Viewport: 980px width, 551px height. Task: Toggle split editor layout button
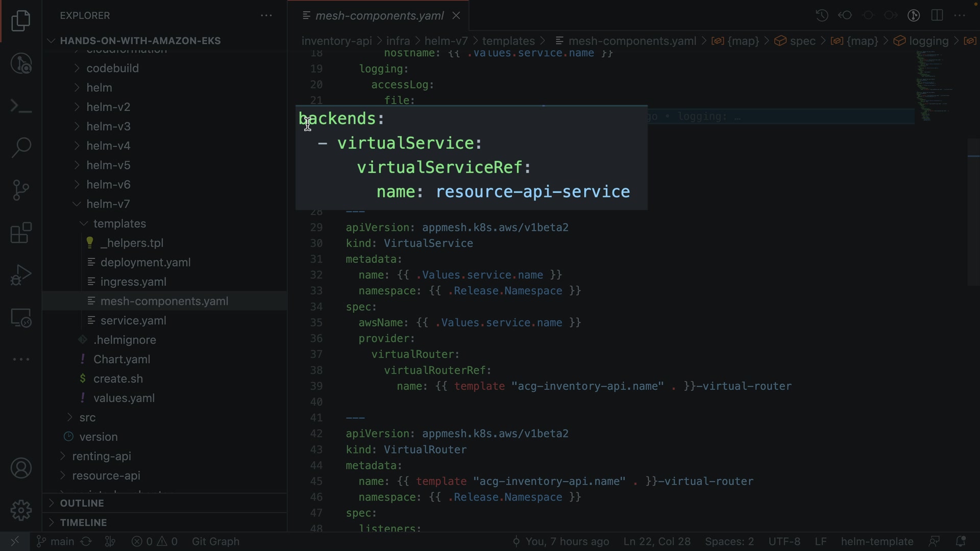pyautogui.click(x=937, y=15)
